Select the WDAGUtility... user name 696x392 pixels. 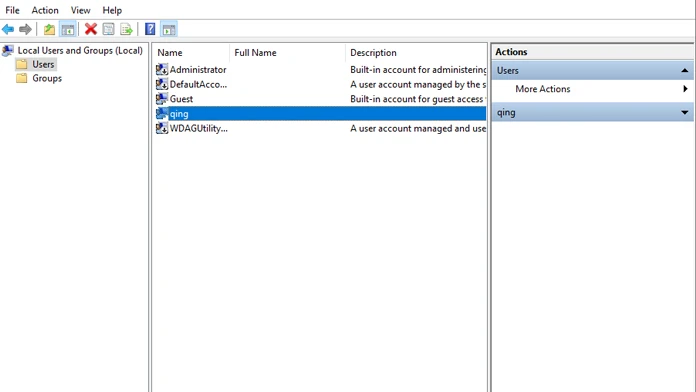199,128
